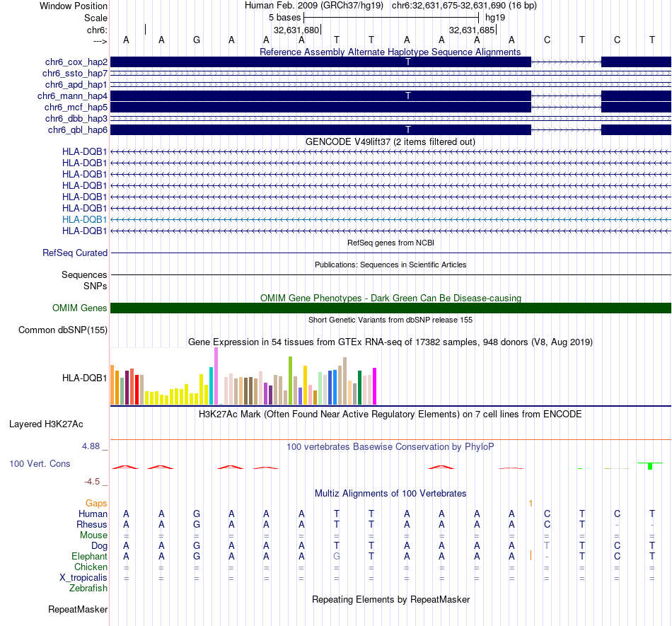Click the 5 bases scale bar label

tap(285, 18)
